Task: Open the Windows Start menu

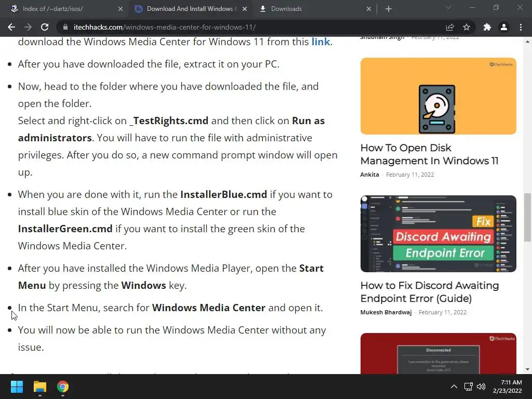Action: pos(17,387)
